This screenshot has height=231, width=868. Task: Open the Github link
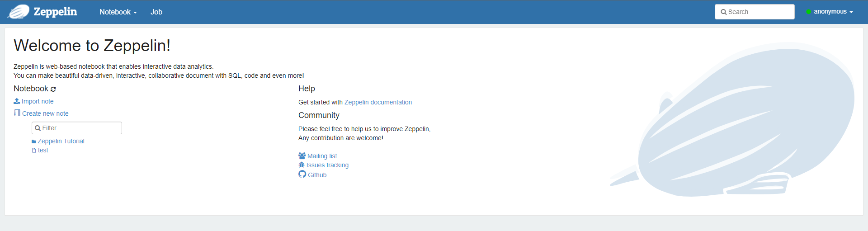[x=317, y=175]
